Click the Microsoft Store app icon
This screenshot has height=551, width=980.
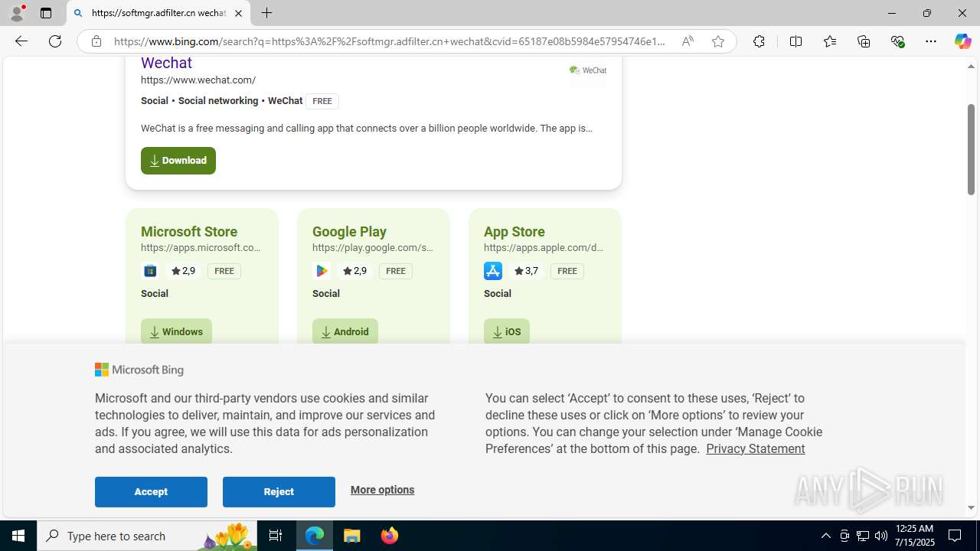150,271
